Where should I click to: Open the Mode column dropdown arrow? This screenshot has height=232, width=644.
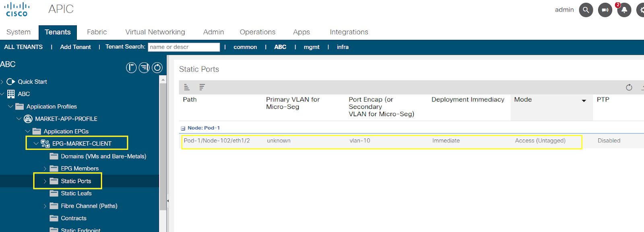coord(584,101)
